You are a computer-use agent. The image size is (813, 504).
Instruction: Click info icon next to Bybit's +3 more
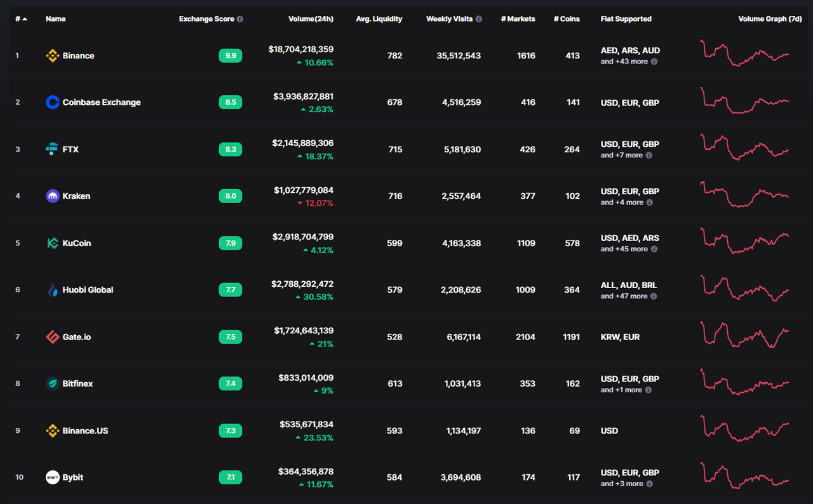tap(650, 484)
